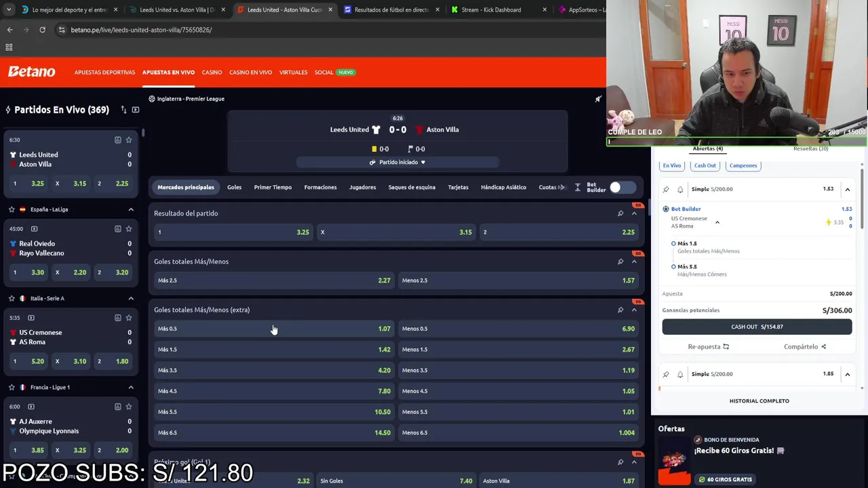Click the Compártelo share icon

(x=823, y=347)
